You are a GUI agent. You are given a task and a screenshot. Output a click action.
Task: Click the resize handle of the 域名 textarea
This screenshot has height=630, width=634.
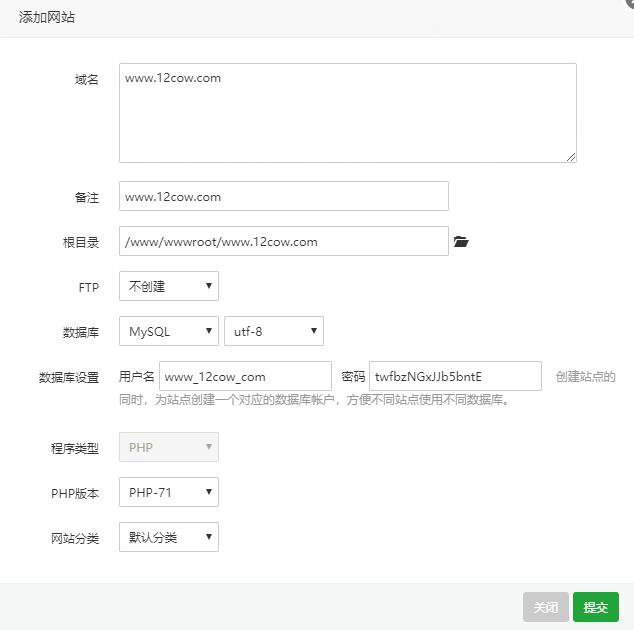[571, 156]
